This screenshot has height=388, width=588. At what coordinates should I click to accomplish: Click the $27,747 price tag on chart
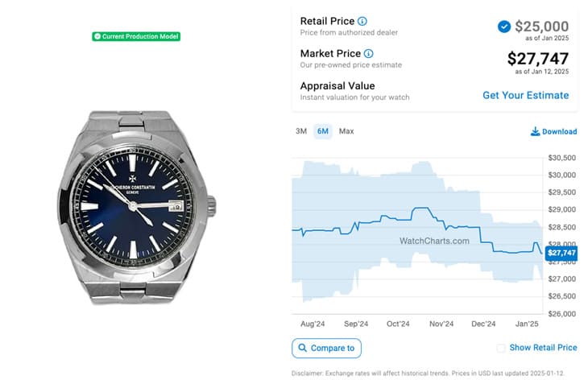563,253
